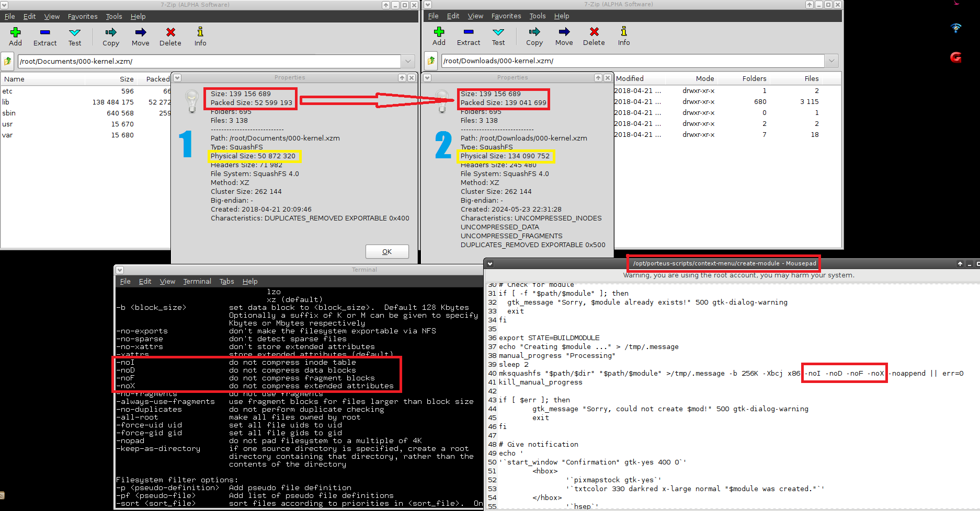The width and height of the screenshot is (980, 511).
Task: Click OK in left Properties dialog
Action: [x=387, y=251]
